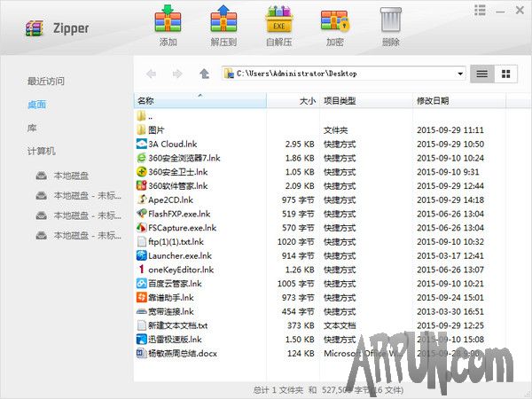Screen dimensions: 532x399
Task: Select the 杨敏燕周总结.docx file
Action: click(x=176, y=353)
